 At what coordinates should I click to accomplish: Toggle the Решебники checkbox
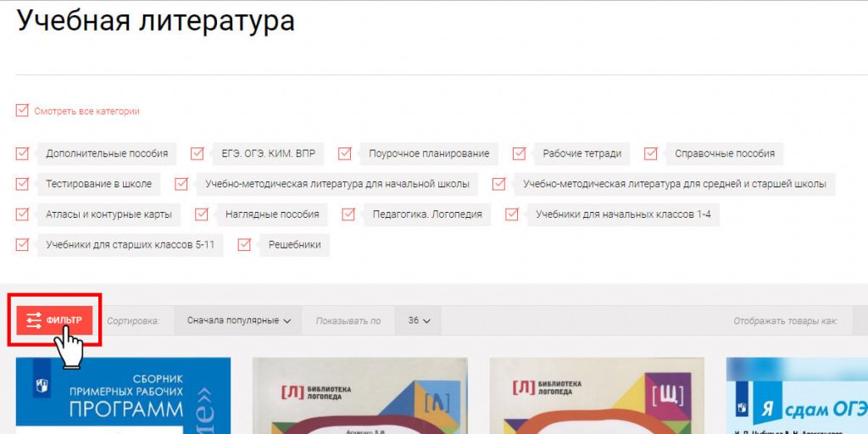[244, 245]
